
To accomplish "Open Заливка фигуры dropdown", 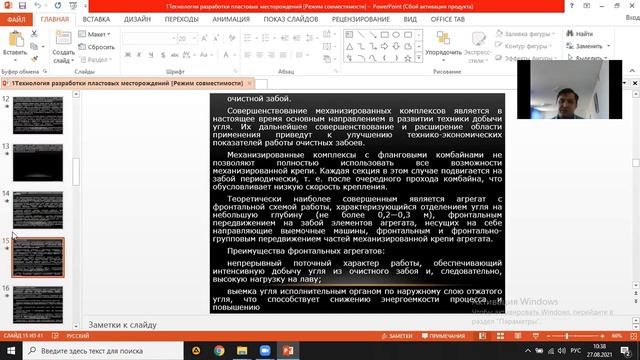I will (x=526, y=34).
